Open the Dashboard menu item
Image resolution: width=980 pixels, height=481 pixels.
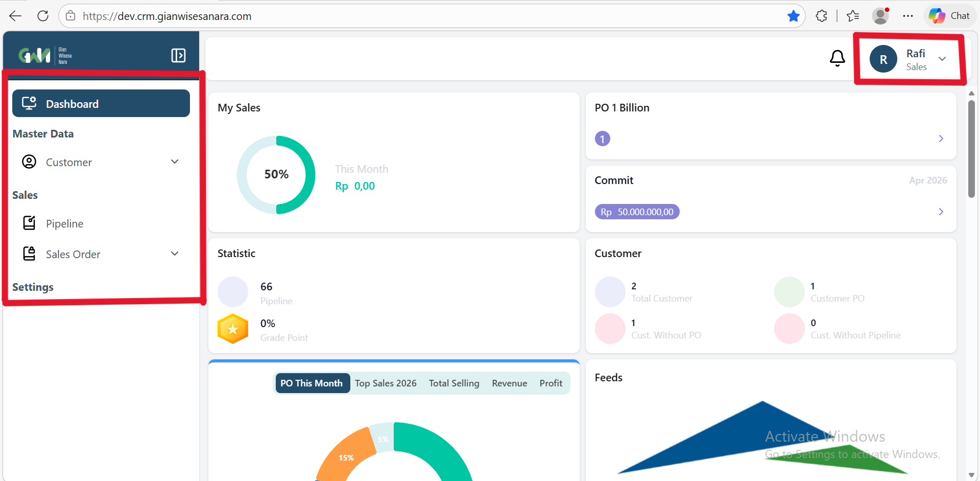coord(101,104)
